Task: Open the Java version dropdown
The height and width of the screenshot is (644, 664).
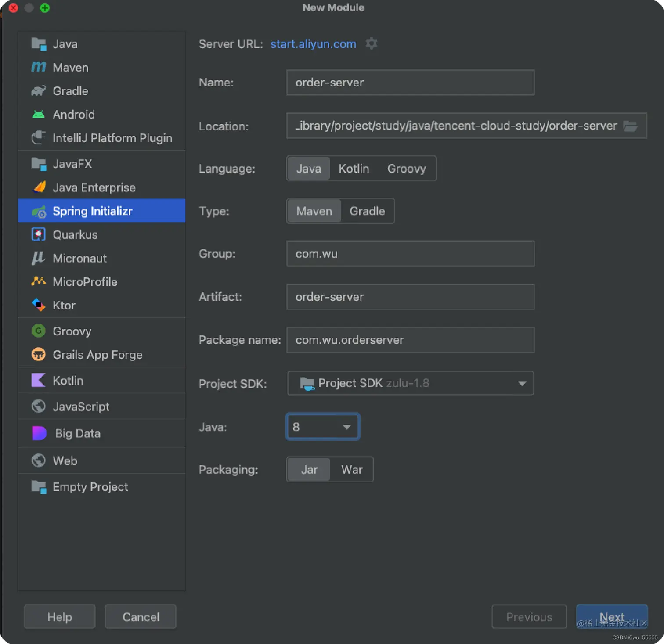Action: pos(323,427)
